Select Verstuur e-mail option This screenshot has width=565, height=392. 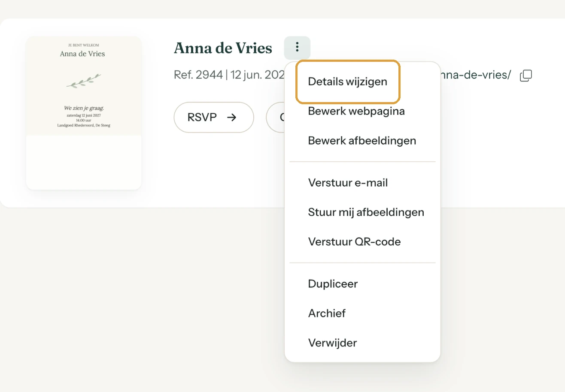(348, 183)
